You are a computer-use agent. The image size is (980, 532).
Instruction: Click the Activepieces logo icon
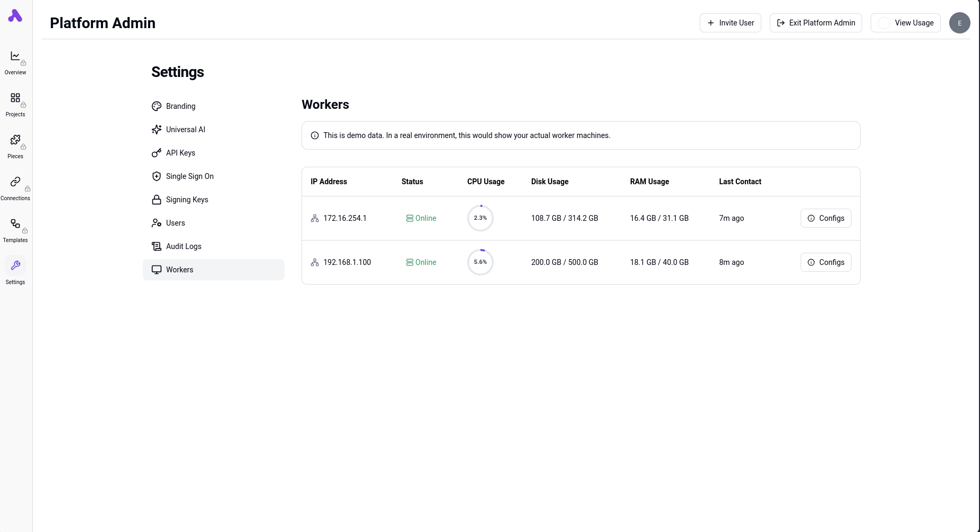click(x=15, y=16)
